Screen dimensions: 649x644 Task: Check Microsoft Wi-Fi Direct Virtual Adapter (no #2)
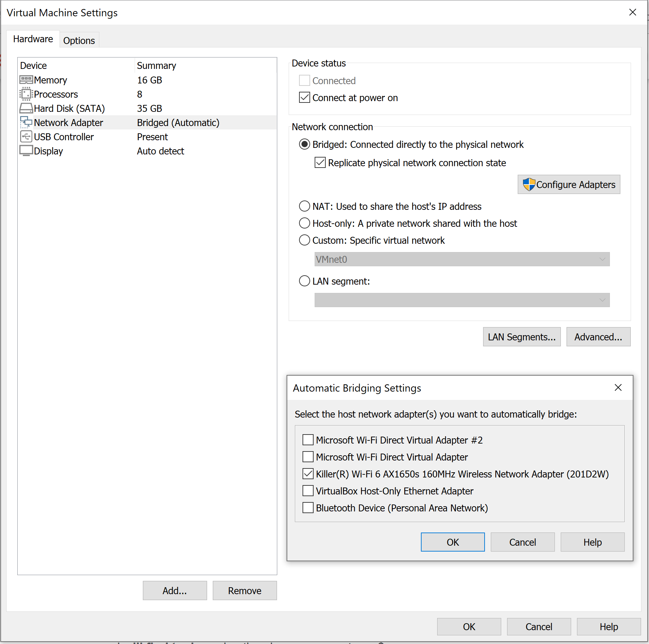coord(308,457)
